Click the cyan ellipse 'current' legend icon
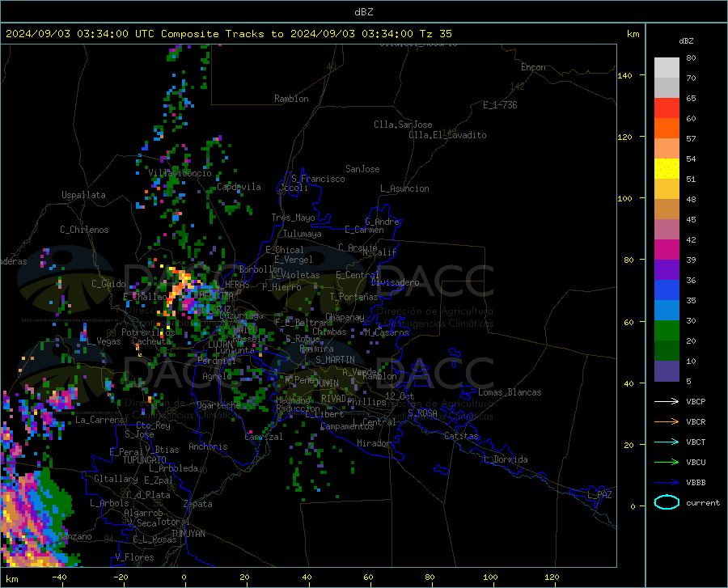 [x=667, y=502]
